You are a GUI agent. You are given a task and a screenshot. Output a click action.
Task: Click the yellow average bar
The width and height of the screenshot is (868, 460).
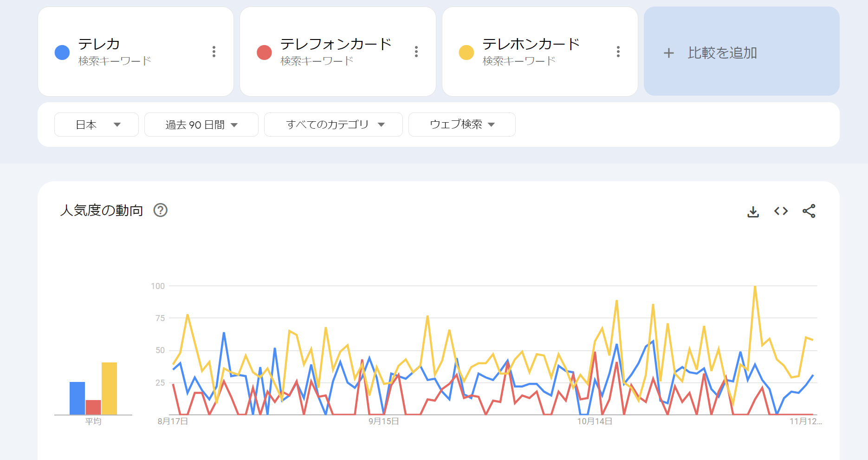click(x=109, y=388)
